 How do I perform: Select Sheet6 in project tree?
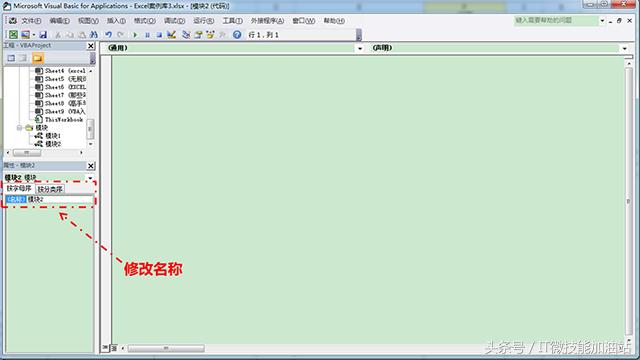(x=60, y=87)
